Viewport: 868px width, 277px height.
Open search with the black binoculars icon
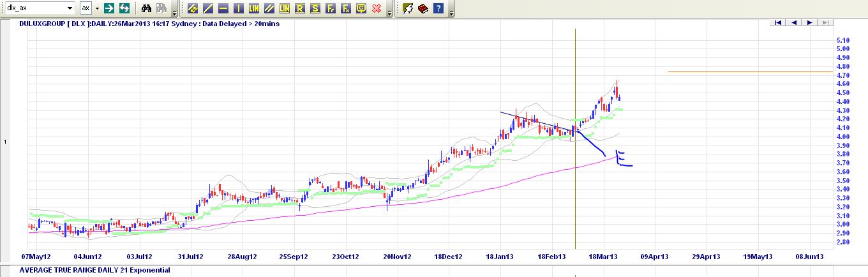(x=146, y=8)
